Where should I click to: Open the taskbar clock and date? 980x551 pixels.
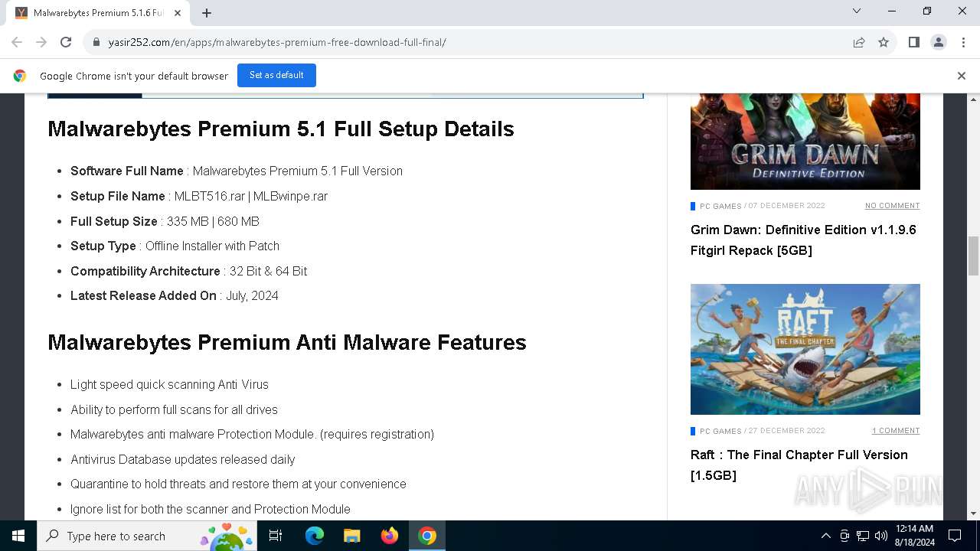click(x=914, y=536)
